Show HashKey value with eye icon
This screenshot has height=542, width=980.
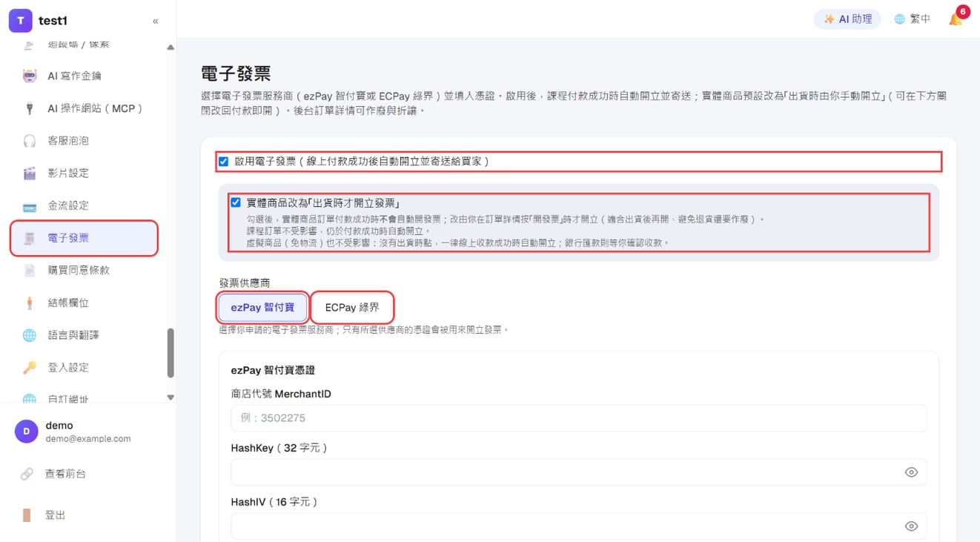(x=912, y=472)
